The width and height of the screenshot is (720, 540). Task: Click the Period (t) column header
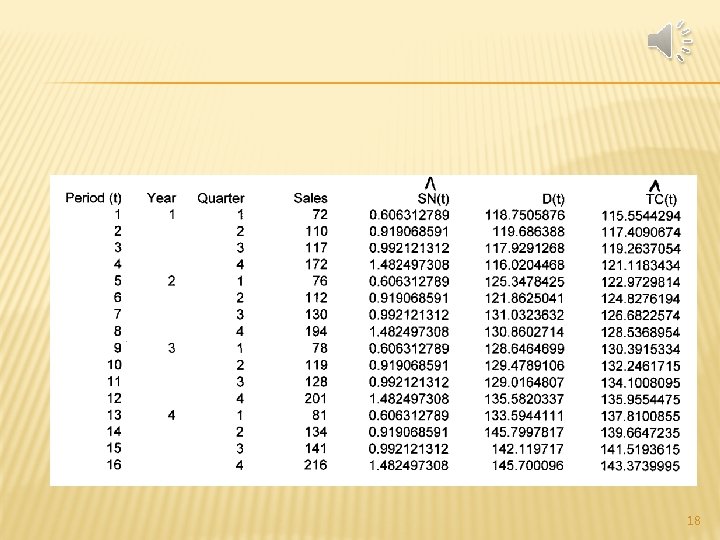(x=94, y=198)
